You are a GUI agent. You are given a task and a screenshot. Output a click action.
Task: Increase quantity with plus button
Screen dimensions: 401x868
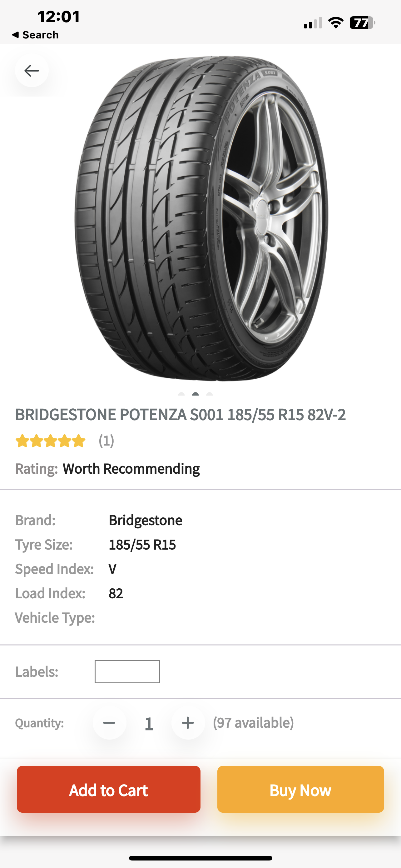coord(188,723)
